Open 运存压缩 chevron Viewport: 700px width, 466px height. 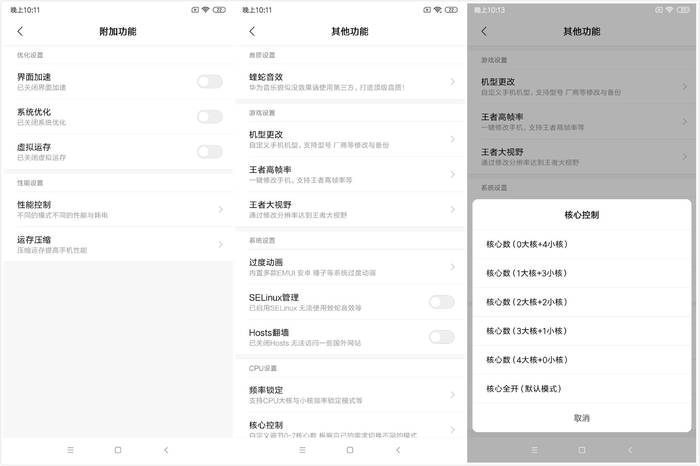pyautogui.click(x=221, y=245)
